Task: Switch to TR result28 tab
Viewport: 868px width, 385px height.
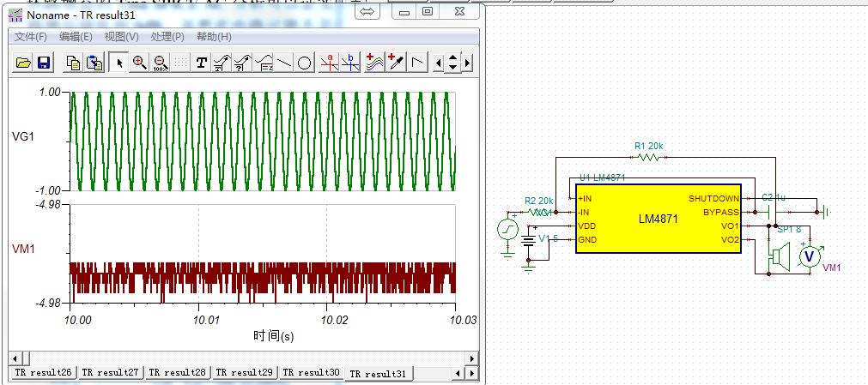Action: (x=177, y=373)
